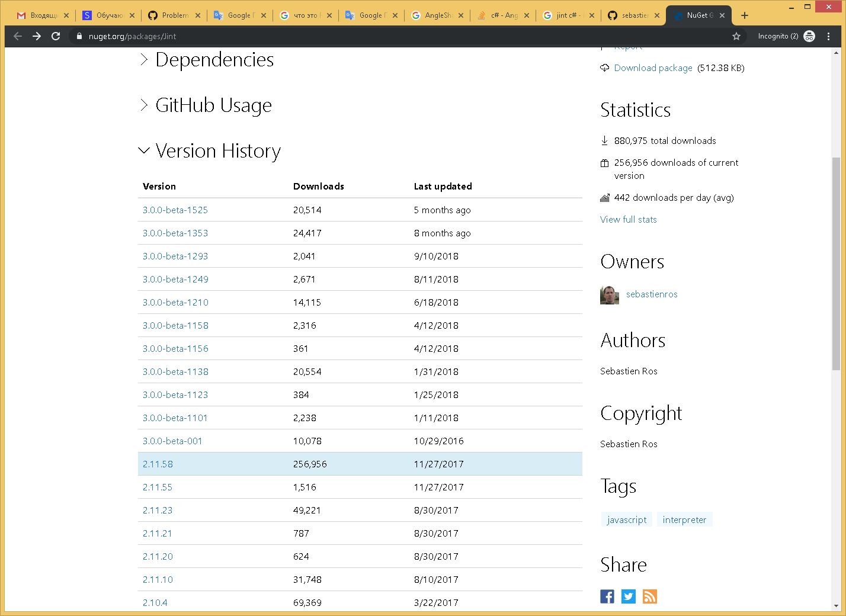Click the Incognito profile icon

coord(809,36)
